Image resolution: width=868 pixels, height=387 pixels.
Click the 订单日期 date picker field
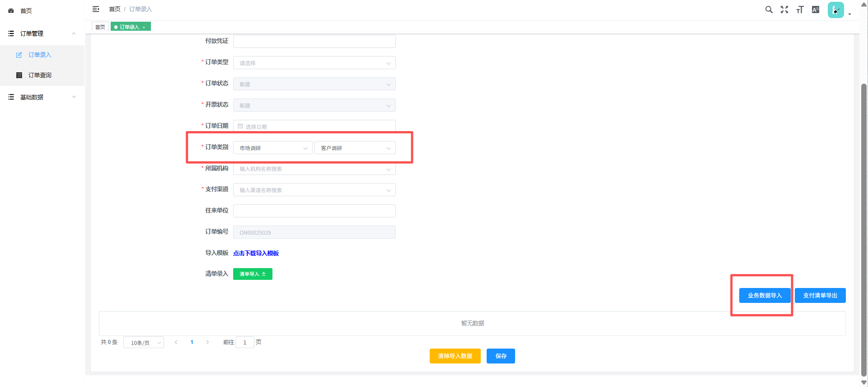314,126
